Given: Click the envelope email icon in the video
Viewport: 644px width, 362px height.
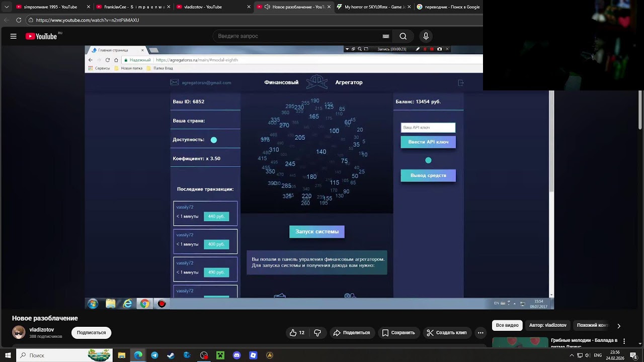Looking at the screenshot, I should click(175, 82).
